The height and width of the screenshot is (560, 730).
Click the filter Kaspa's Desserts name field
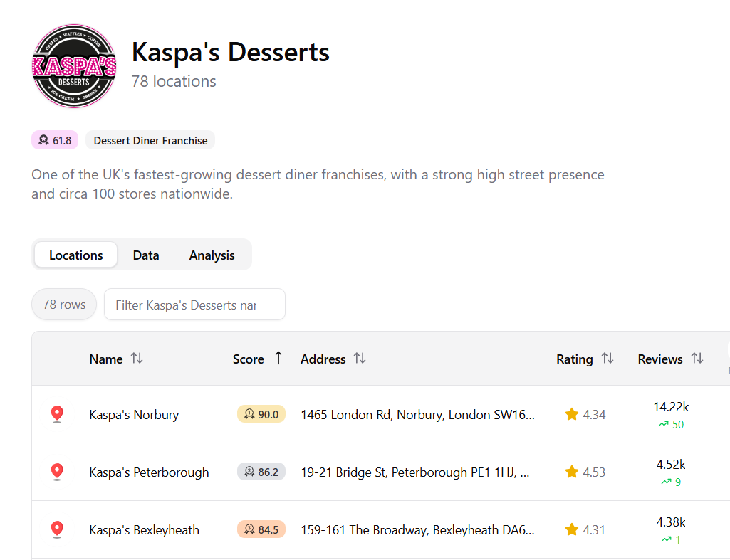[x=194, y=305]
